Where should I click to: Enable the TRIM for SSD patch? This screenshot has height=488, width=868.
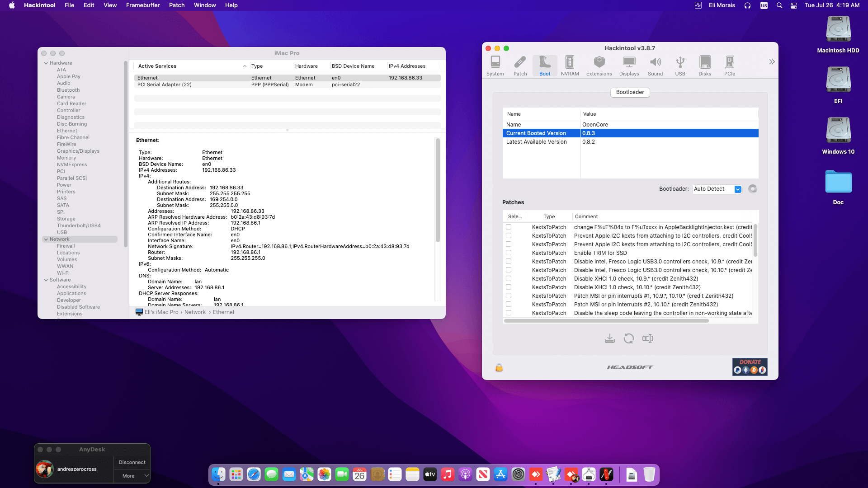tap(509, 253)
